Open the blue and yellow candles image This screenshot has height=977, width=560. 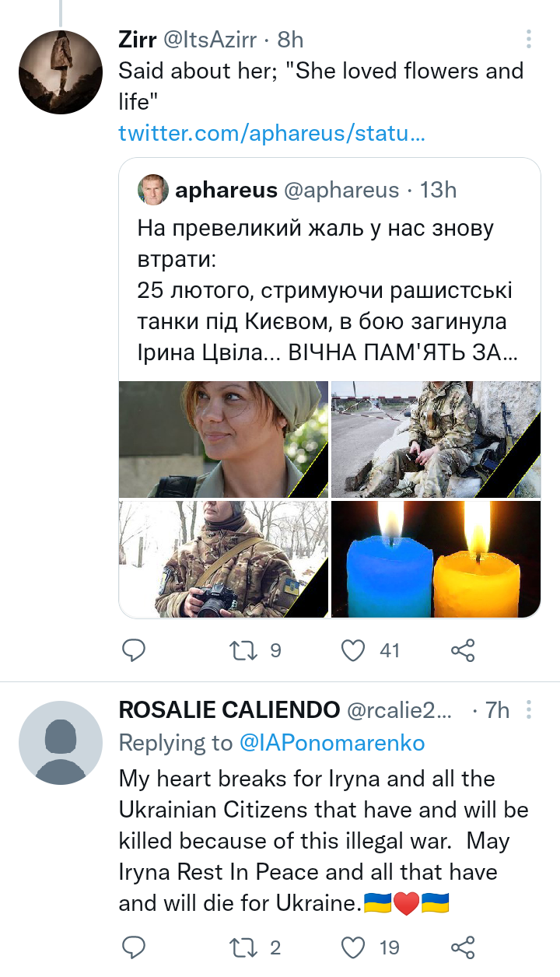click(x=436, y=559)
